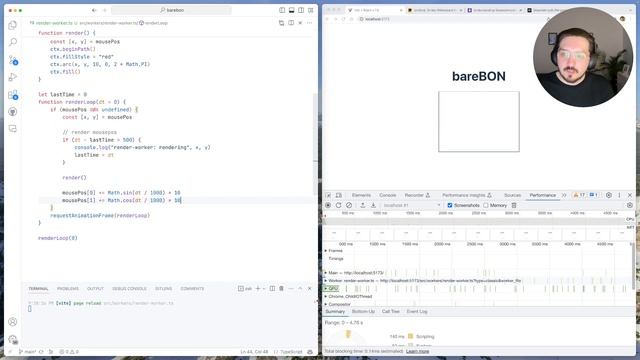Open the warnings count badge in DevTools
Image resolution: width=640 pixels, height=360 pixels.
[579, 195]
